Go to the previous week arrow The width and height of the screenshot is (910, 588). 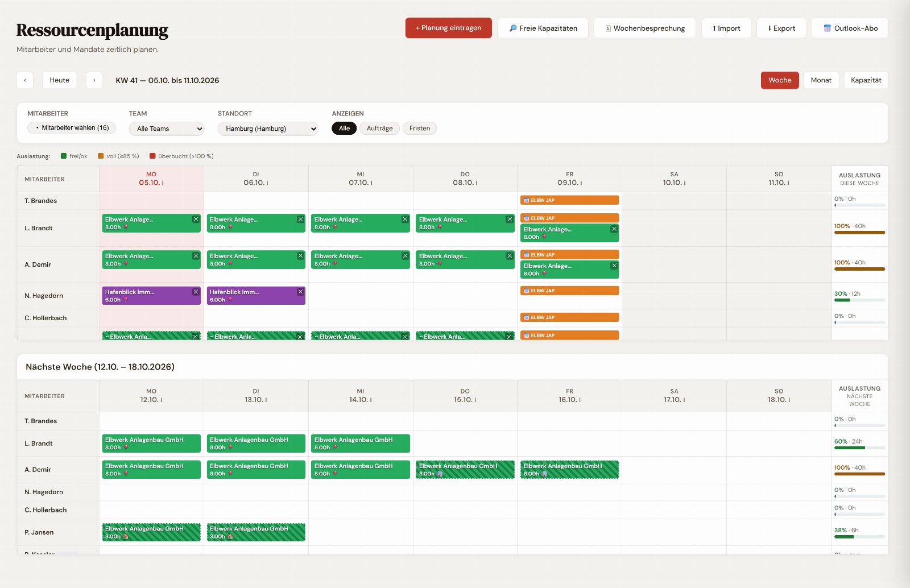(25, 80)
